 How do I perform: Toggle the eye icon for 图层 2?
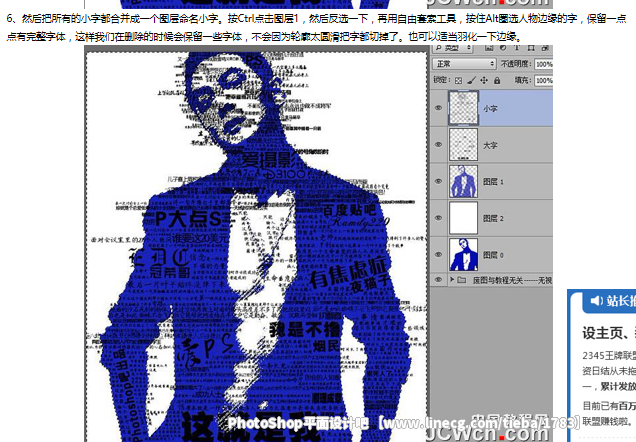pyautogui.click(x=438, y=218)
